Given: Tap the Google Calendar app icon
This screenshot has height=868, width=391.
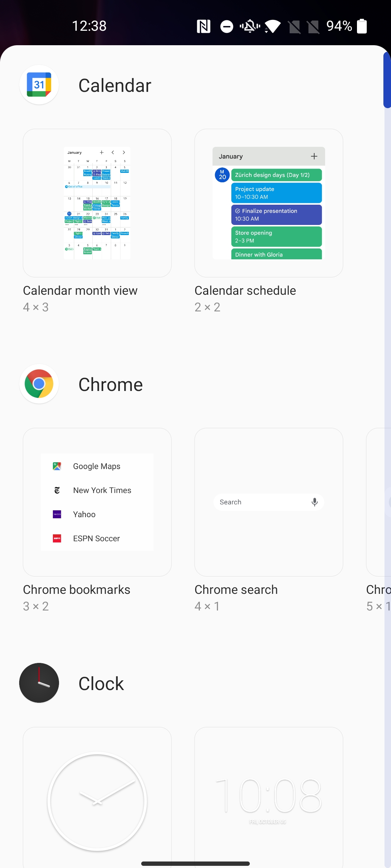Looking at the screenshot, I should pyautogui.click(x=39, y=85).
